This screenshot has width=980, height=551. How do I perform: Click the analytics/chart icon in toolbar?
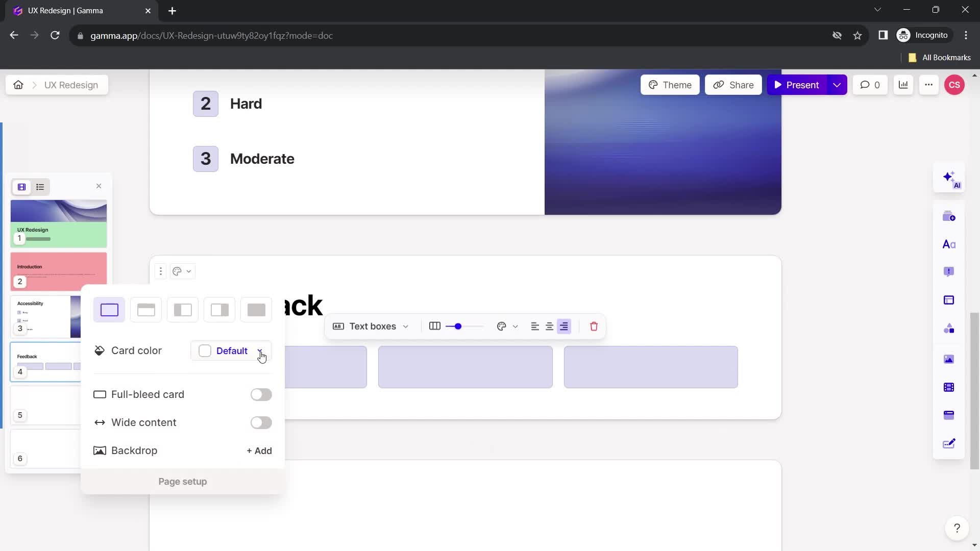(905, 85)
